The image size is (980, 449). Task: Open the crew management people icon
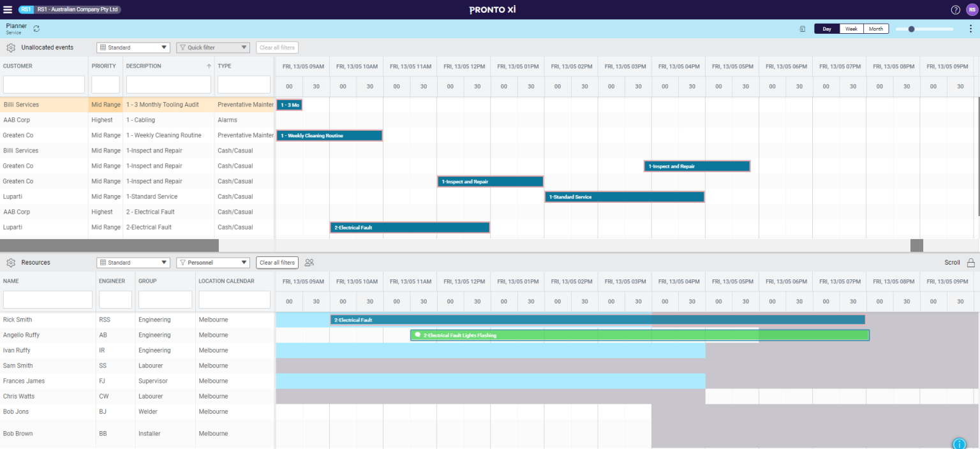(x=309, y=262)
